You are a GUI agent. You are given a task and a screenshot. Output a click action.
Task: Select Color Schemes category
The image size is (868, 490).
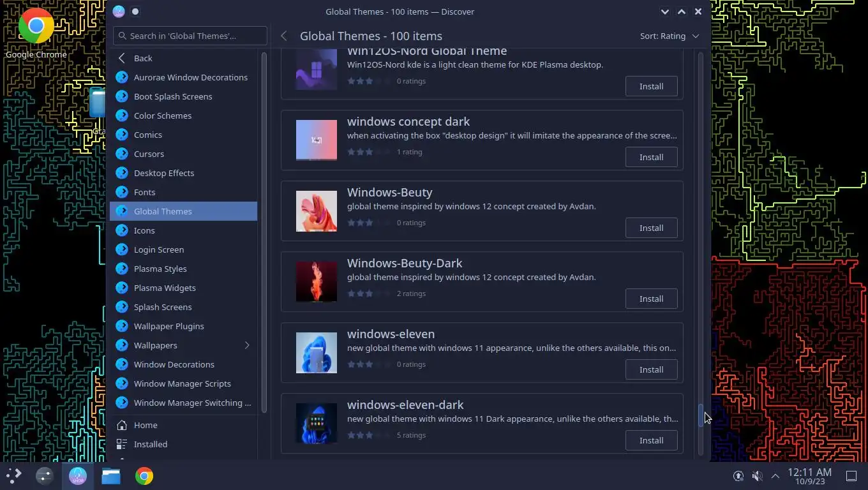tap(183, 115)
